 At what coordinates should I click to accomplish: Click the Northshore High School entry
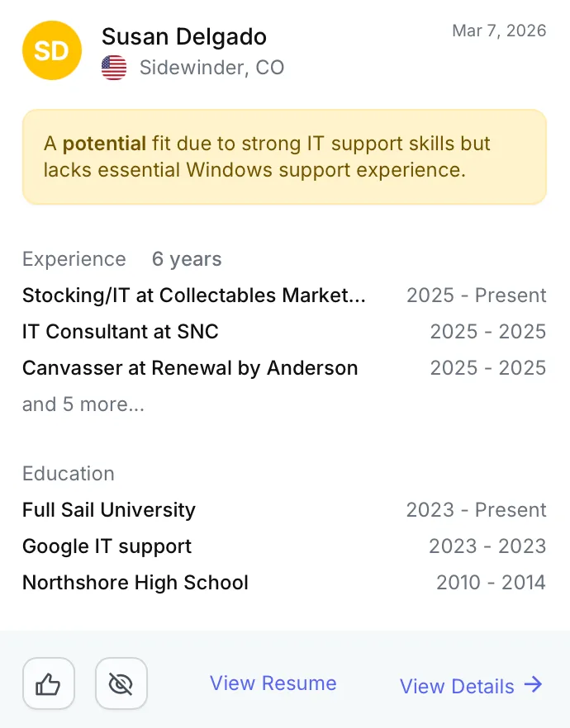coord(135,583)
